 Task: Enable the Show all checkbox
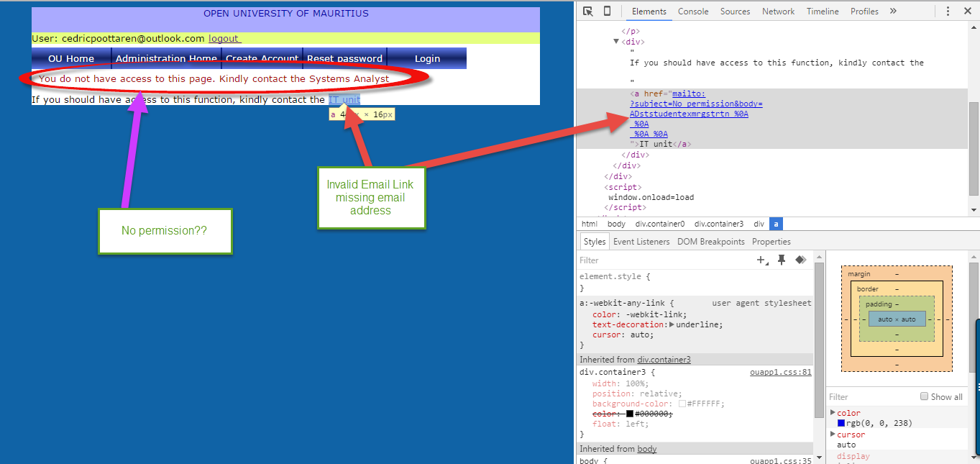tap(925, 396)
